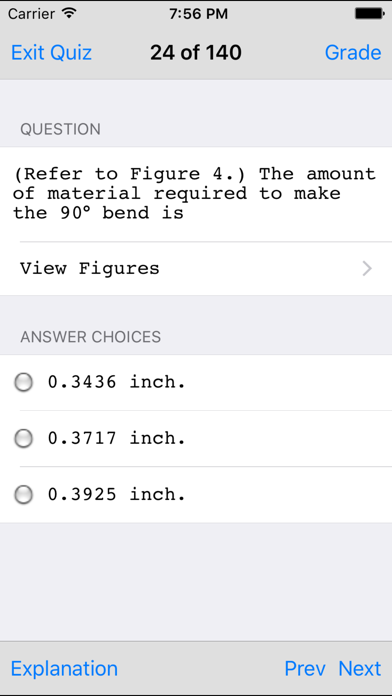Image resolution: width=392 pixels, height=696 pixels.
Task: Show the Explanation for this question
Action: point(64,668)
